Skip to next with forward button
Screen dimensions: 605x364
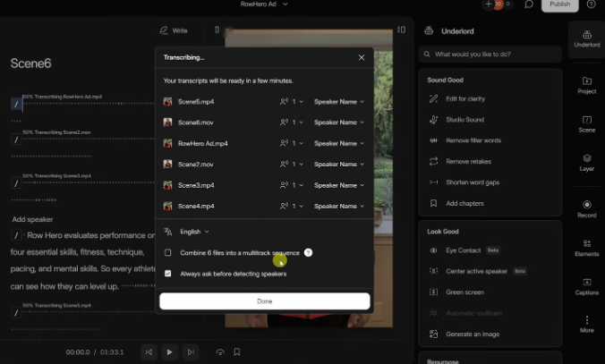(191, 351)
